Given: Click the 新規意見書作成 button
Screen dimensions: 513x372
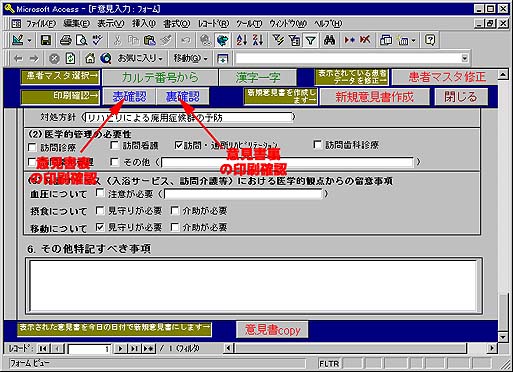Looking at the screenshot, I should coord(374,97).
